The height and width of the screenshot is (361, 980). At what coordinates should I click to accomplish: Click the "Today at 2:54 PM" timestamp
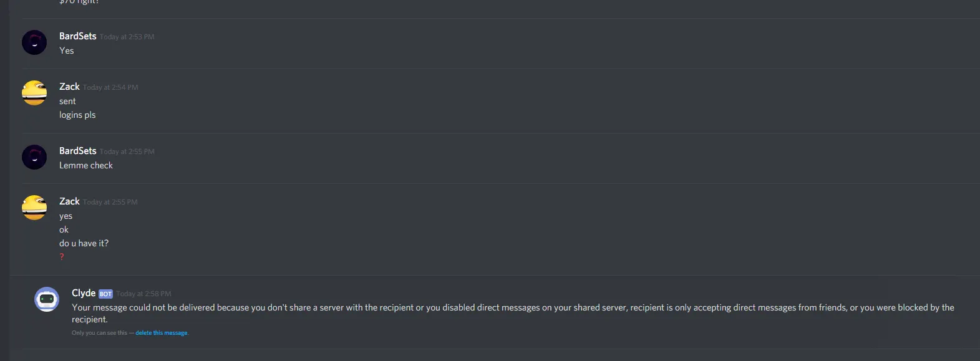[110, 87]
